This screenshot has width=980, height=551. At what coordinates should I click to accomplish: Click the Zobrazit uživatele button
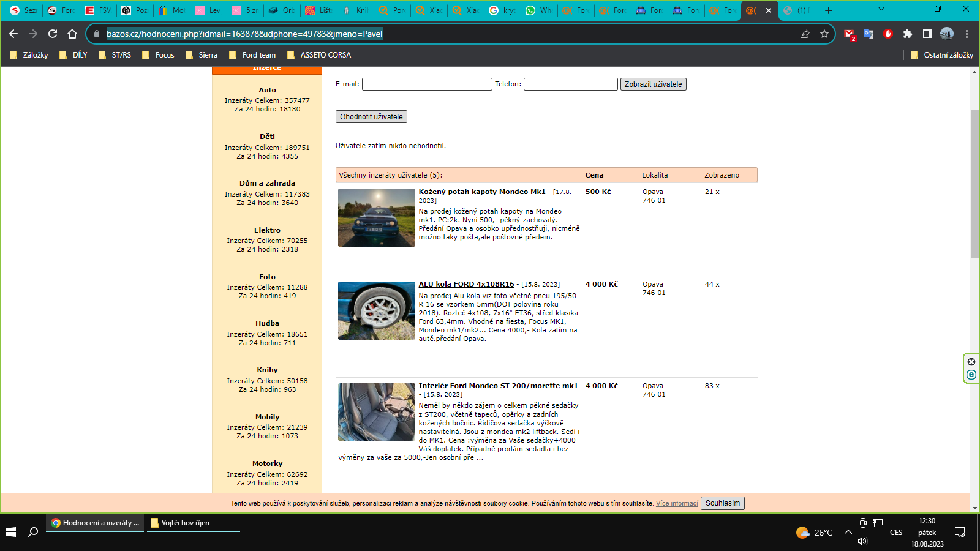tap(654, 84)
